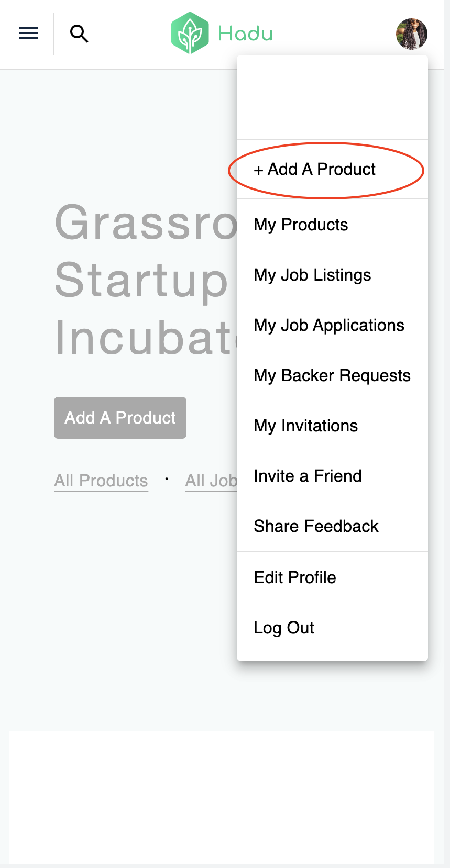Open My Job Listings menu item
The height and width of the screenshot is (868, 450).
pos(312,275)
